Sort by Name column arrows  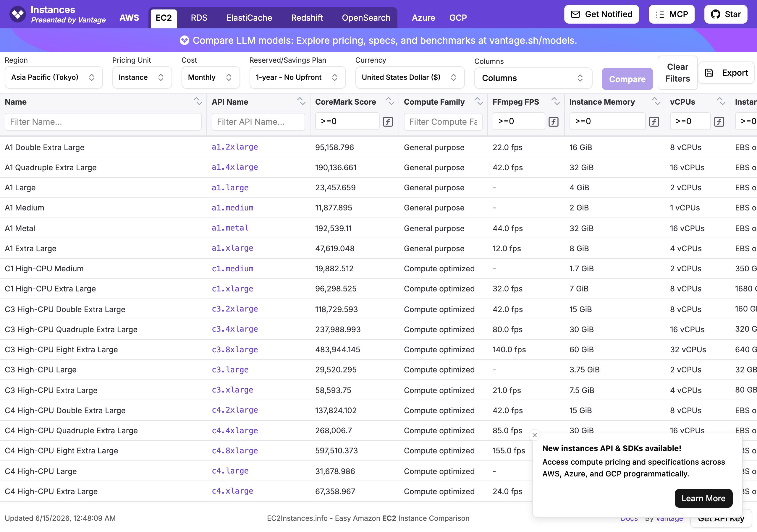198,101
